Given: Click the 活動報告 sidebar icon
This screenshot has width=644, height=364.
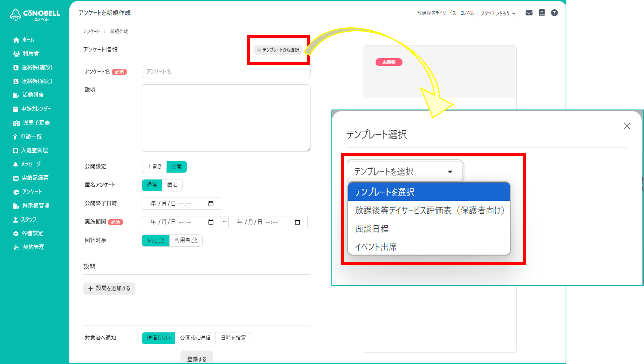Looking at the screenshot, I should pyautogui.click(x=16, y=95).
